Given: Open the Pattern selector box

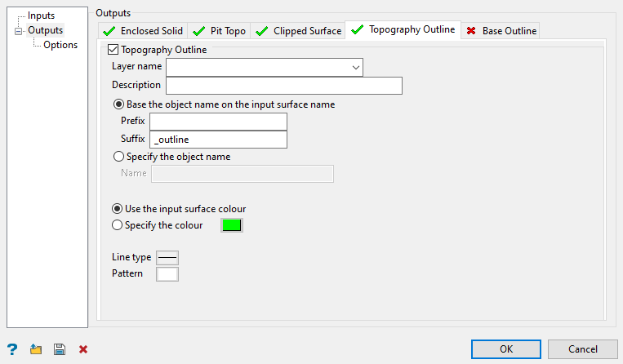Looking at the screenshot, I should 167,274.
